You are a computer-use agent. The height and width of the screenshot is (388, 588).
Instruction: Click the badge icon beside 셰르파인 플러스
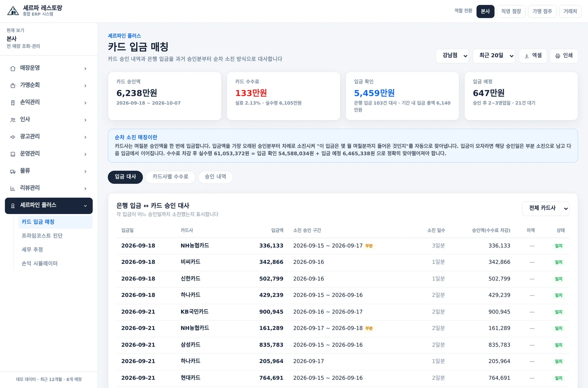pos(13,206)
